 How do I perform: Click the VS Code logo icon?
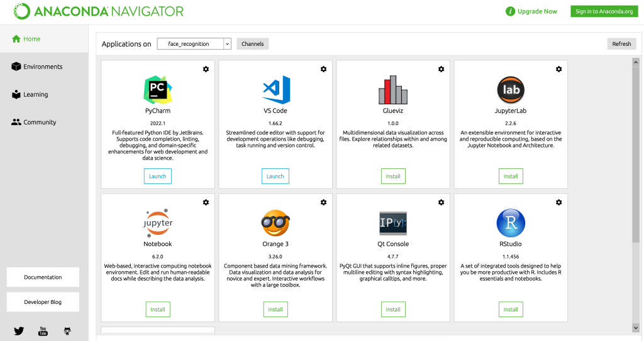point(275,90)
